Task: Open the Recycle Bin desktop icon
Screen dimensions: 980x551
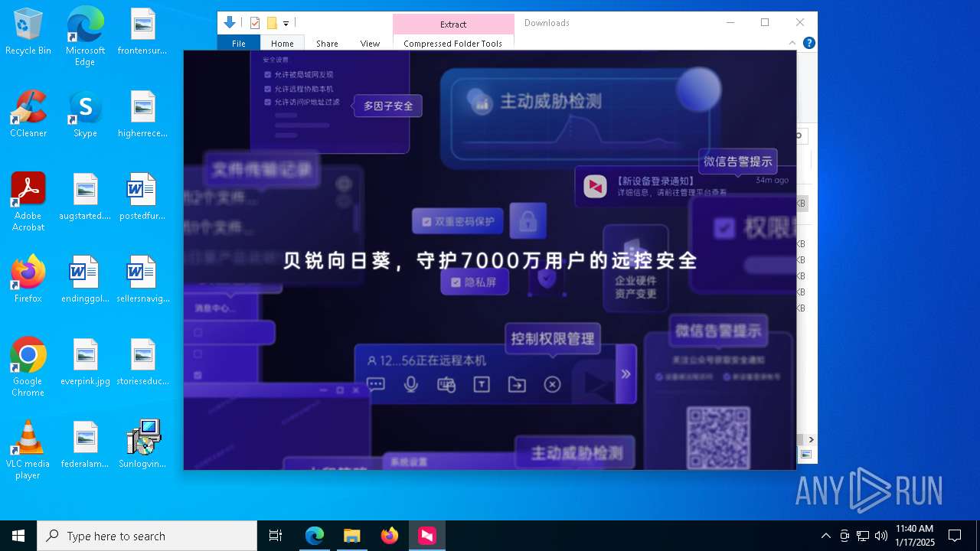Action: point(28,32)
